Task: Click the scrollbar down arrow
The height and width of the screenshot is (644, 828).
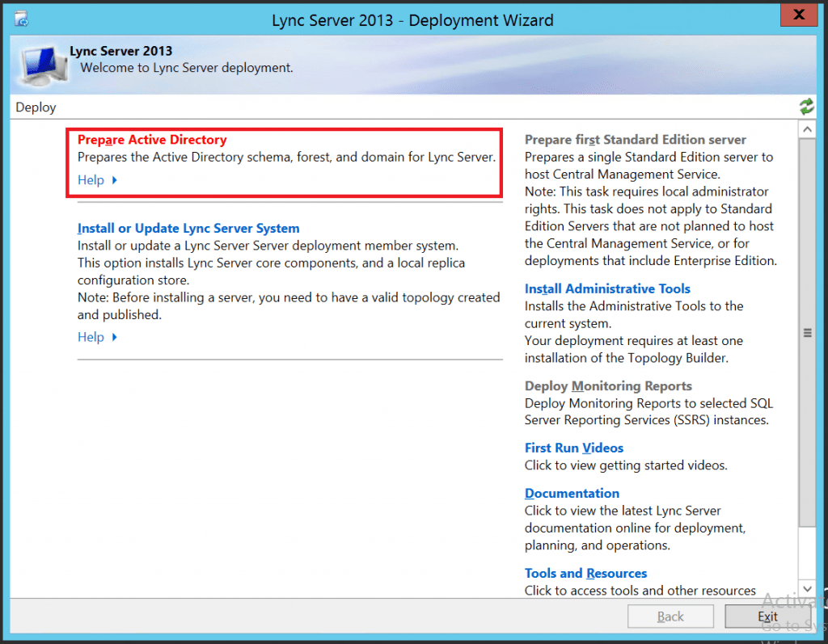Action: [x=808, y=589]
